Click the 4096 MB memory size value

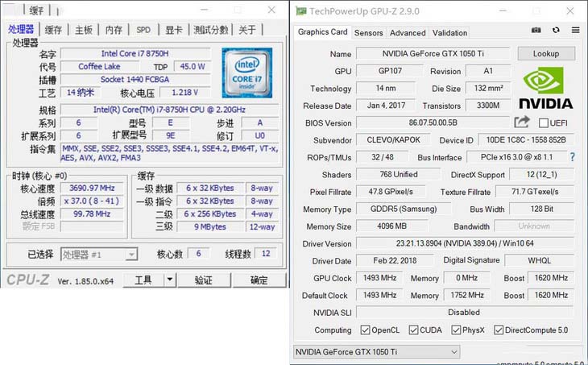click(392, 226)
